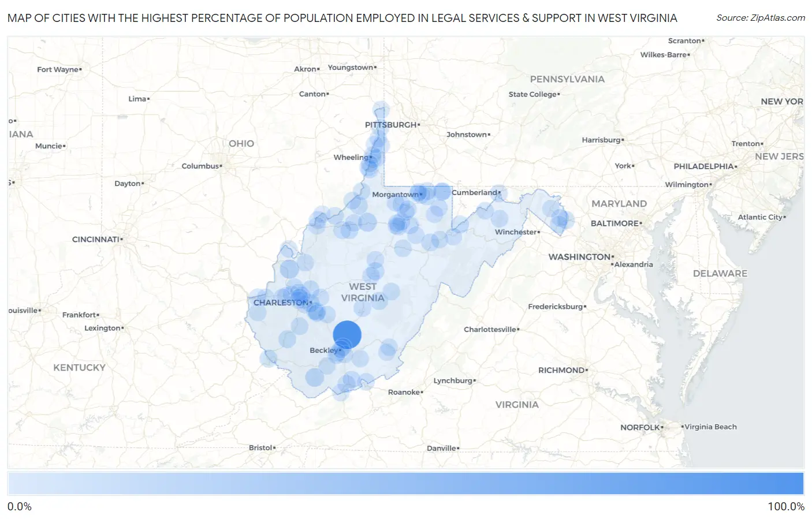
Task: Click the State College city label
Action: click(532, 94)
